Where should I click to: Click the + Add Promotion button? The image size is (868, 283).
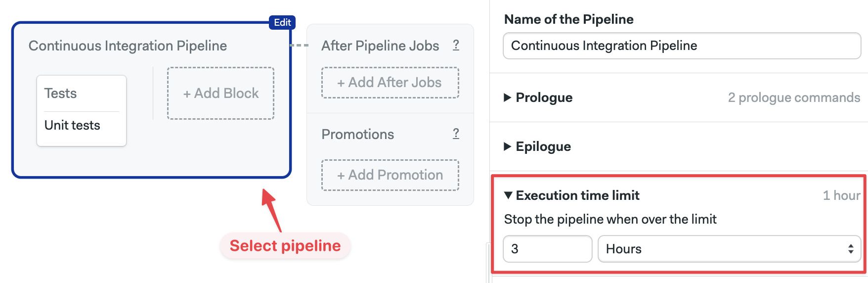[390, 175]
